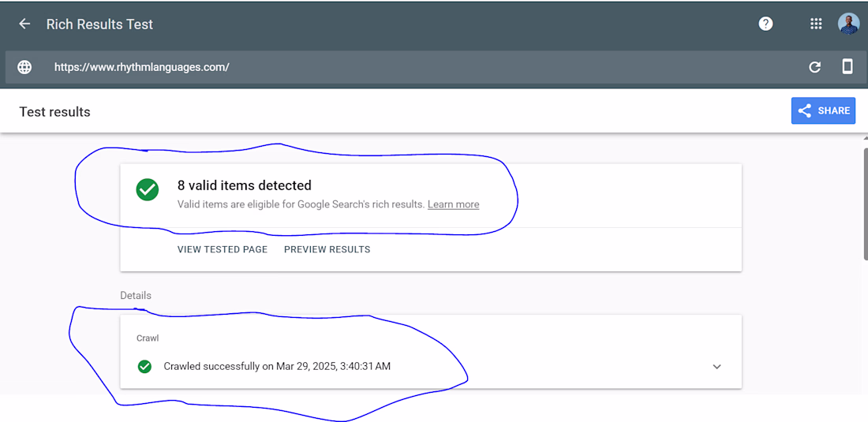This screenshot has height=422, width=868.
Task: Switch device with smartphone icon
Action: (847, 66)
